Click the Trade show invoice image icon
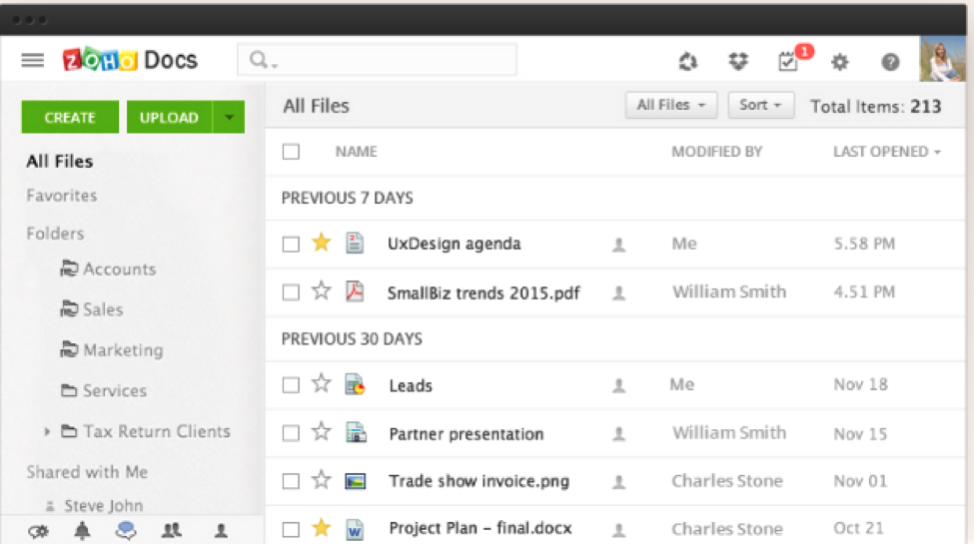 [356, 480]
